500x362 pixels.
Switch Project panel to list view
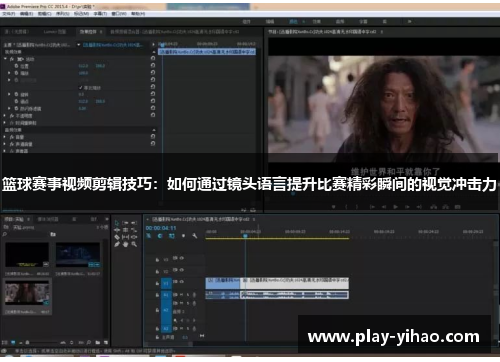coord(5,342)
